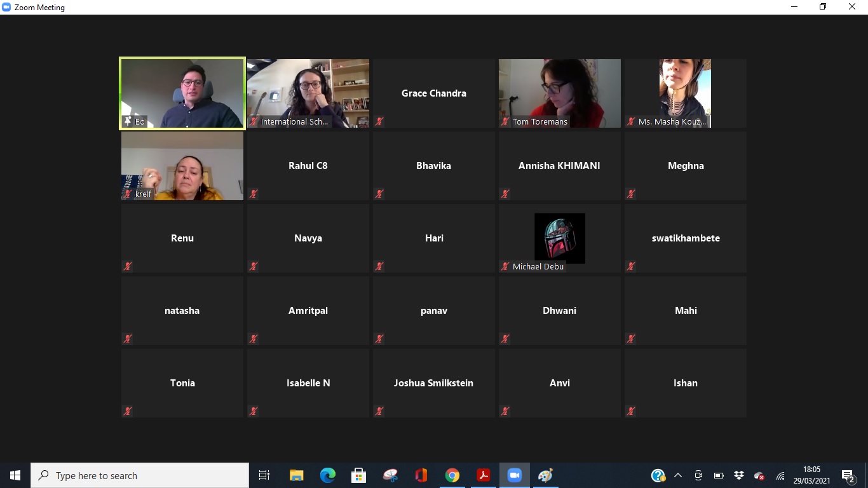The width and height of the screenshot is (868, 488).
Task: Open OneDrive from the system tray
Action: (759, 475)
